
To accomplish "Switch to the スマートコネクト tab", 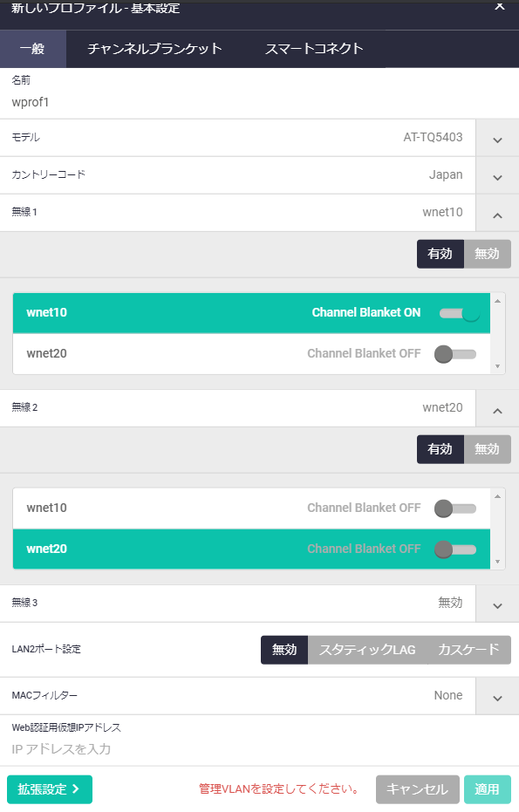I will point(314,49).
